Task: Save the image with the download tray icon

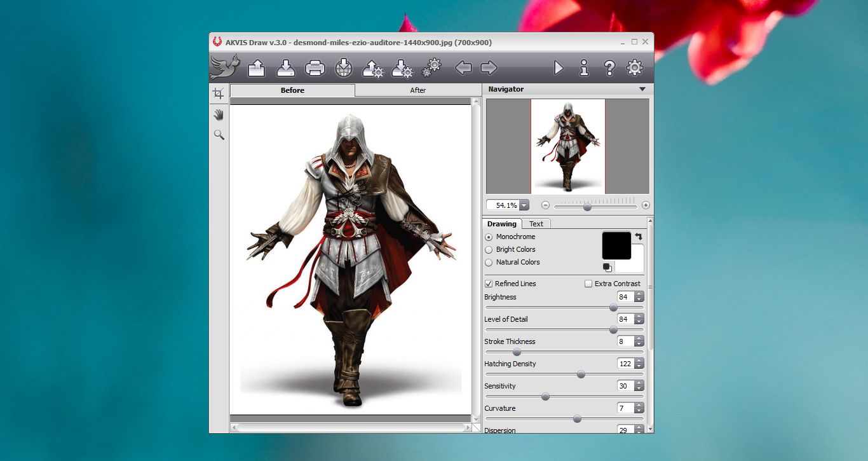Action: [x=286, y=67]
